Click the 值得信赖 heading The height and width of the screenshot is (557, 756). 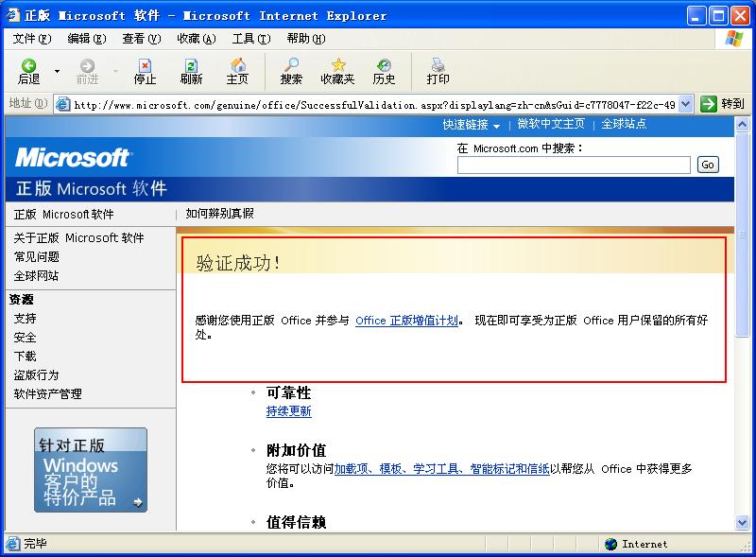[297, 522]
